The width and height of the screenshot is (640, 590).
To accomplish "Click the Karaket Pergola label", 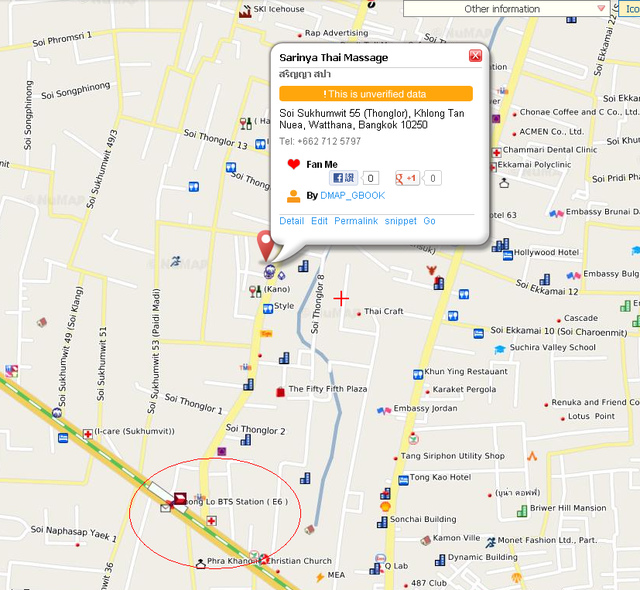I will (x=464, y=389).
